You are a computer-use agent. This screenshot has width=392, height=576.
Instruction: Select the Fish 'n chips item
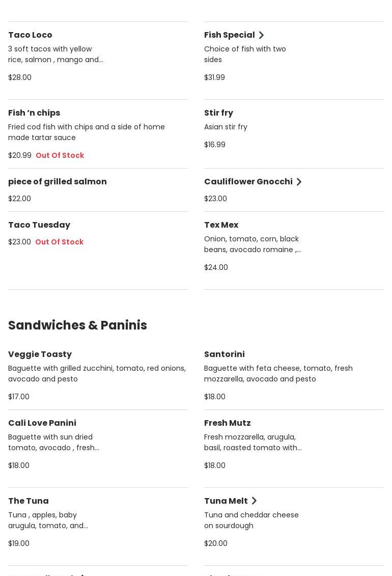pos(34,113)
